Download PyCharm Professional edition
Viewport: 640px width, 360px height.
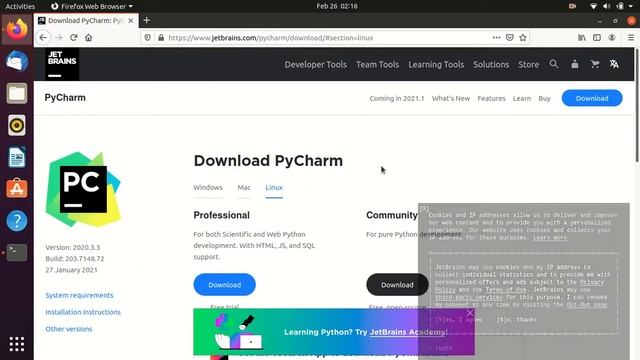click(x=224, y=284)
